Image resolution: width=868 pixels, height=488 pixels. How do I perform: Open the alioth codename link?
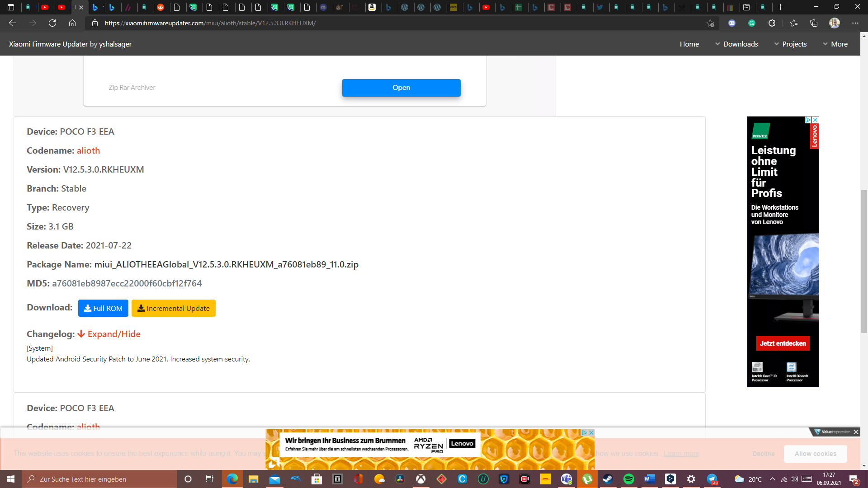coord(88,150)
